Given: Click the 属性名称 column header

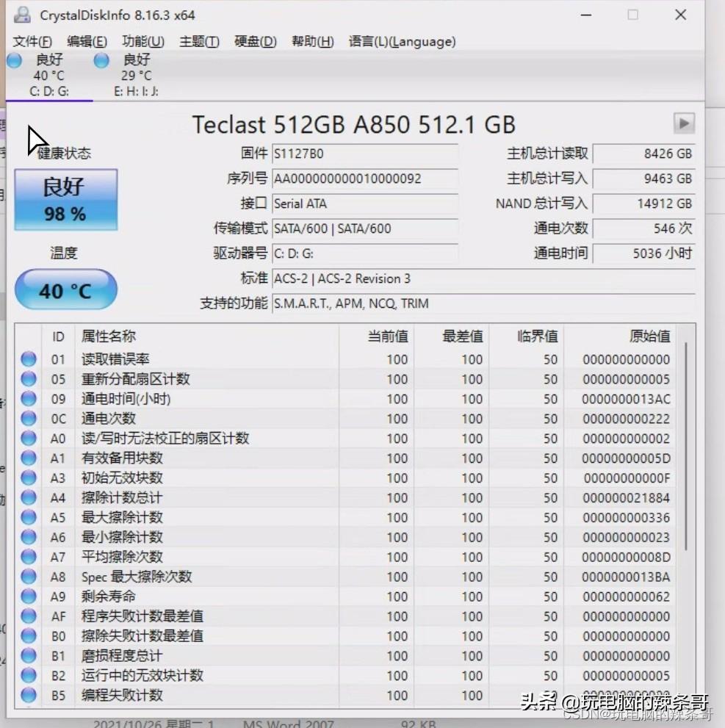Looking at the screenshot, I should (x=206, y=336).
